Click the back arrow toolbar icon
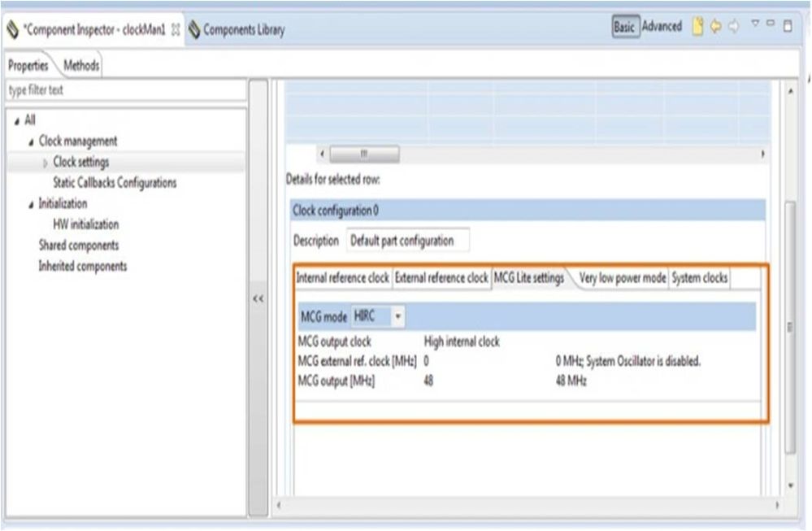The image size is (812, 531). coord(715,26)
